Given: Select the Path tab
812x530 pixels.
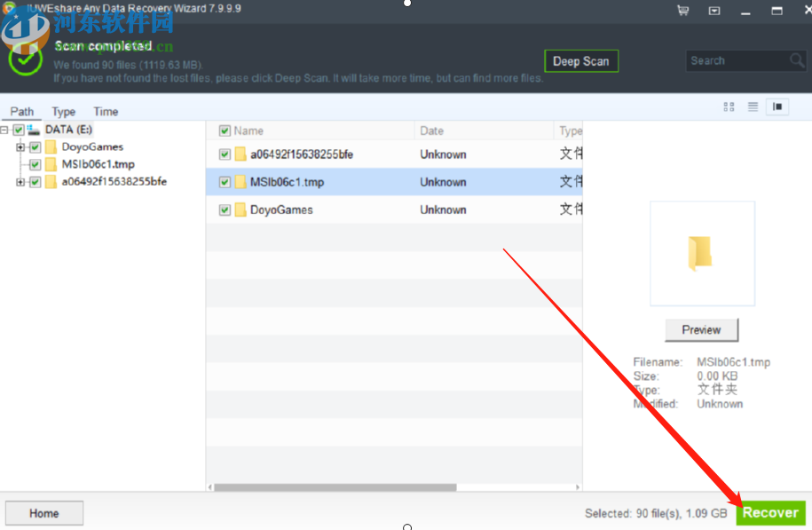Looking at the screenshot, I should point(22,111).
